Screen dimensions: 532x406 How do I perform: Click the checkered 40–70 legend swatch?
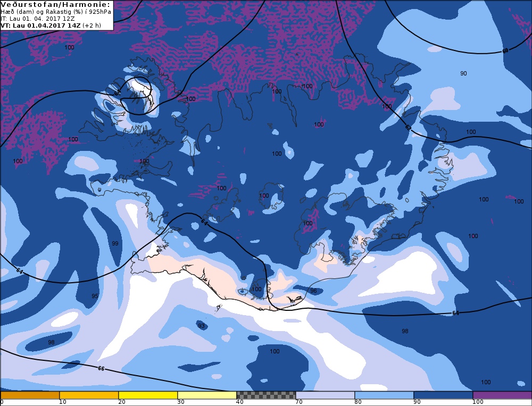[x=266, y=395]
